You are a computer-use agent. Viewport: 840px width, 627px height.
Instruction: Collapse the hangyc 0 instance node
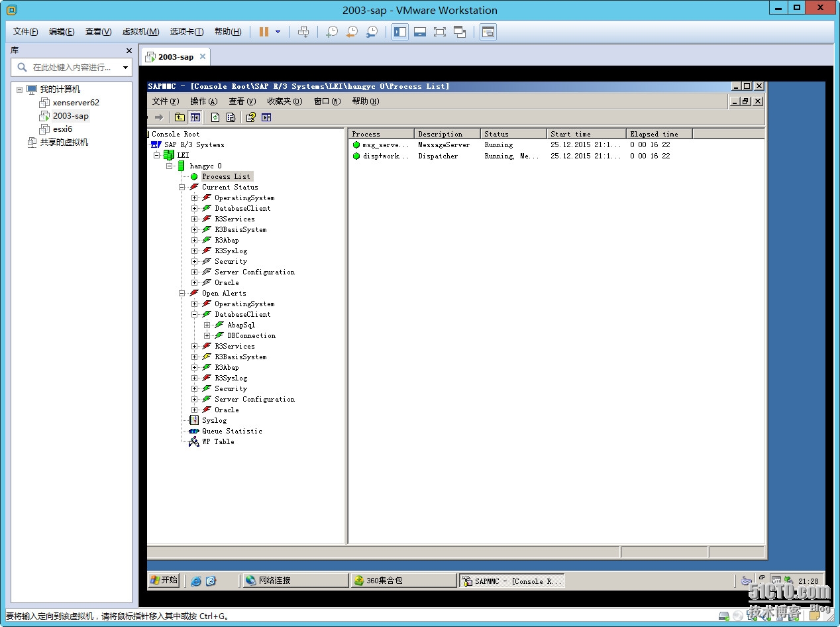click(170, 166)
